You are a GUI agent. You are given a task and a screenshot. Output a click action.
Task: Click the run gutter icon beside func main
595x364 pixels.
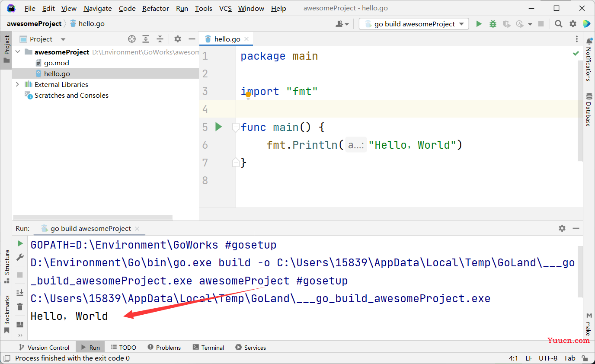(x=219, y=127)
